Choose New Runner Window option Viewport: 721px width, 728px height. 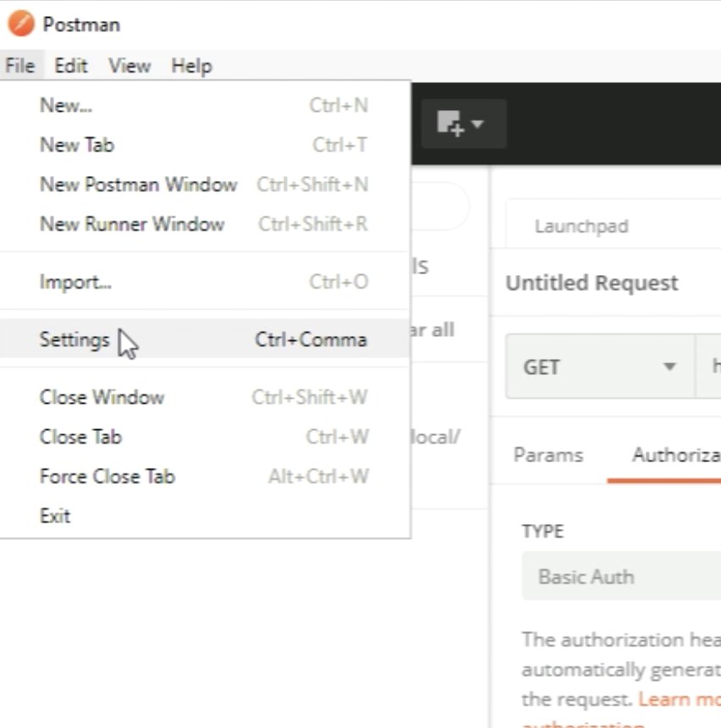pos(132,224)
